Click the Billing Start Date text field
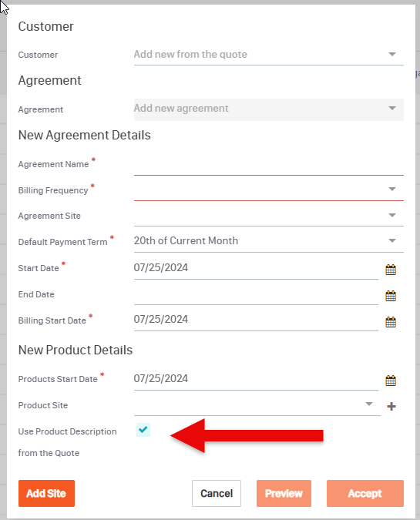The width and height of the screenshot is (420, 520). (x=256, y=320)
